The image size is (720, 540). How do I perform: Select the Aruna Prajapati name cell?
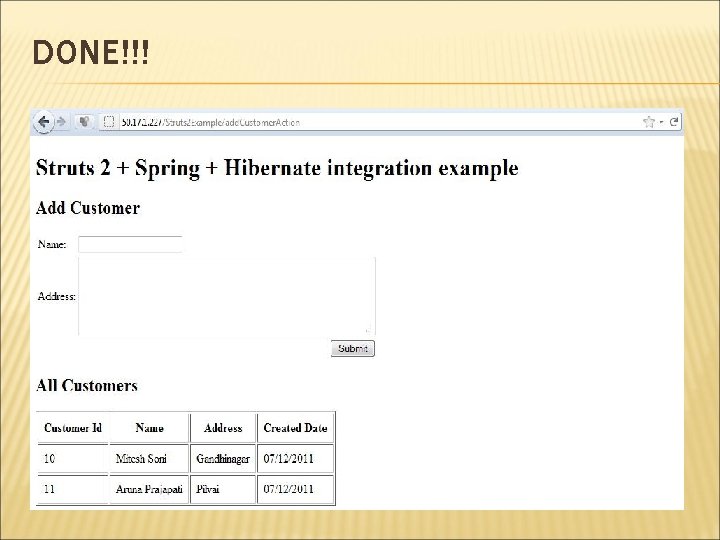click(x=149, y=489)
